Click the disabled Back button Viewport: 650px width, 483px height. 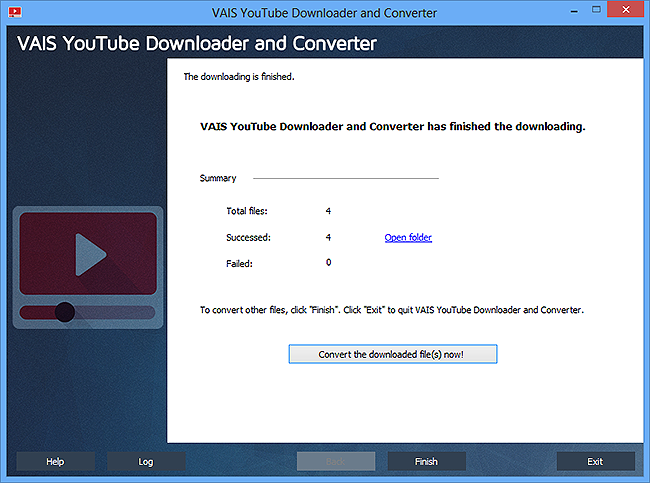coord(336,461)
